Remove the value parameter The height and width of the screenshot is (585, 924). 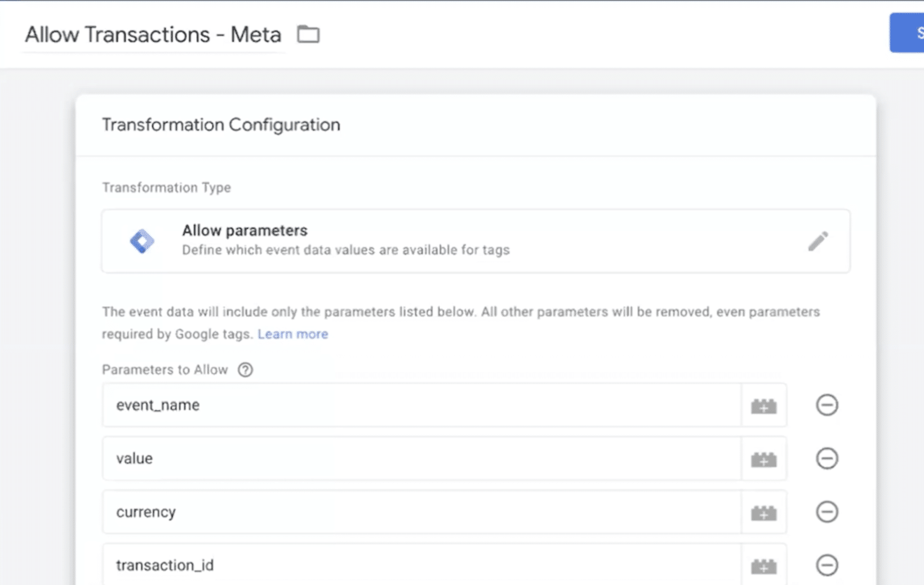click(827, 458)
